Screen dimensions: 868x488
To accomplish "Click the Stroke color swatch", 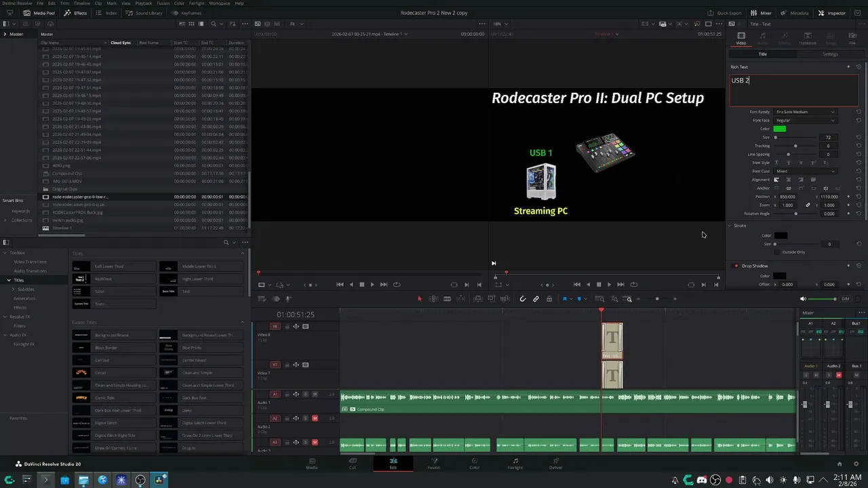I will coord(781,236).
